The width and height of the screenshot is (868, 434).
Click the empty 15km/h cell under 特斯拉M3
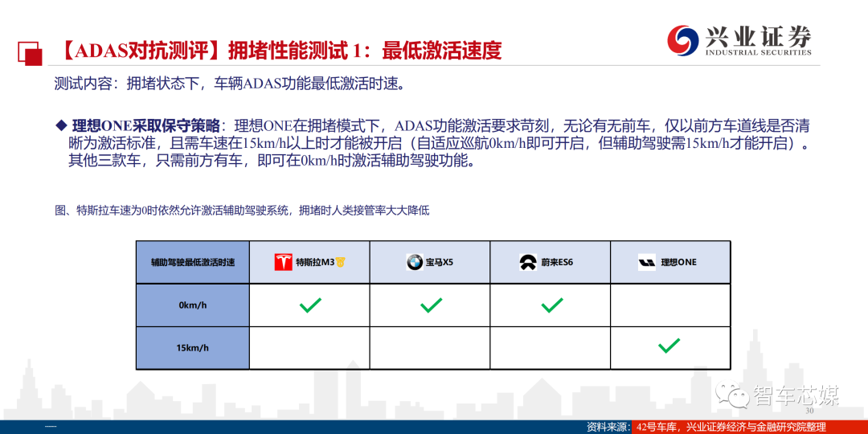[309, 348]
